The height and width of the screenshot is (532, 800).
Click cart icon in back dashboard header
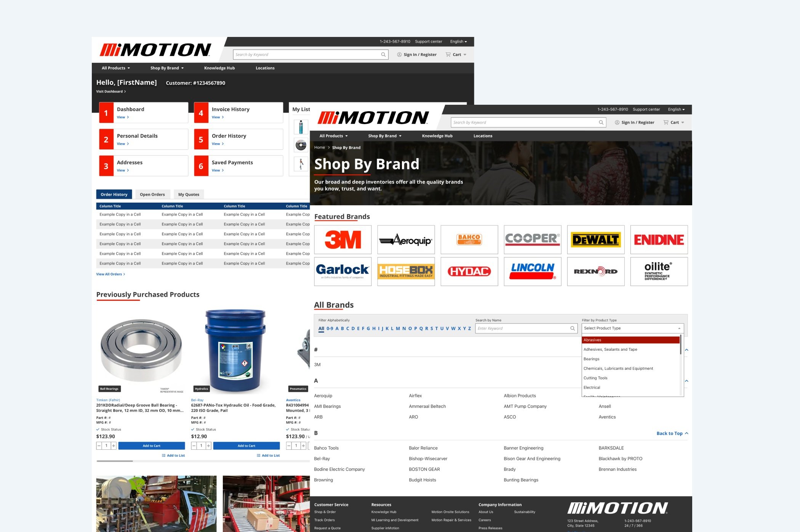(448, 54)
